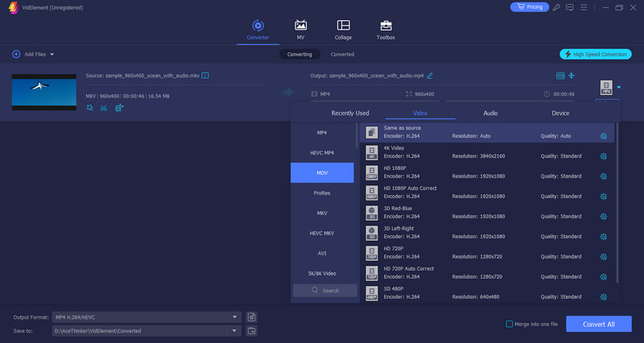Enable Merge into one file
The image size is (644, 343).
(x=510, y=324)
